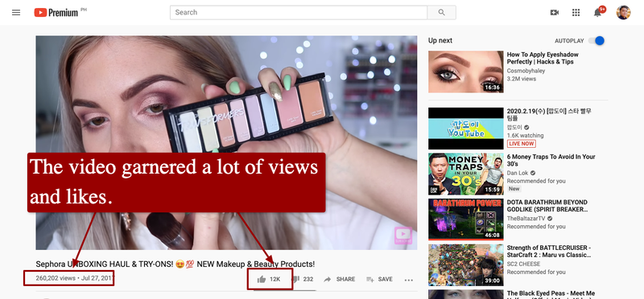
Task: Open the YouTube apps grid icon
Action: [x=576, y=12]
